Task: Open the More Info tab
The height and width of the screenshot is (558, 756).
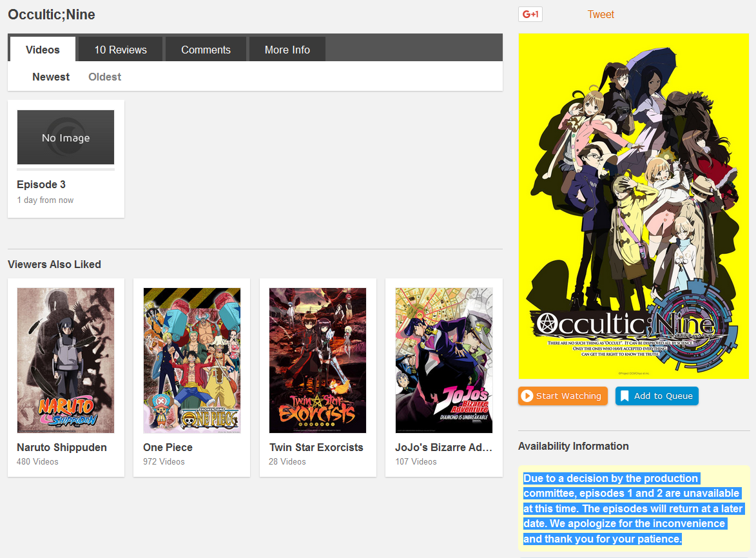Action: pos(287,50)
